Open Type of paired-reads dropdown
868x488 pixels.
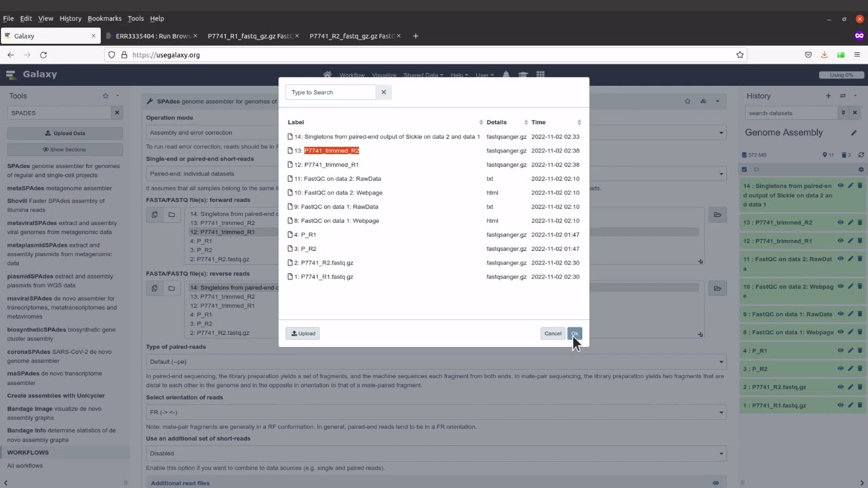(435, 361)
